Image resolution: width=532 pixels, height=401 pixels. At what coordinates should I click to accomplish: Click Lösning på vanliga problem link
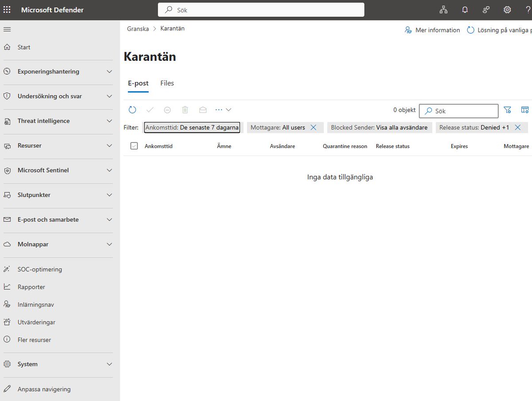(x=499, y=30)
